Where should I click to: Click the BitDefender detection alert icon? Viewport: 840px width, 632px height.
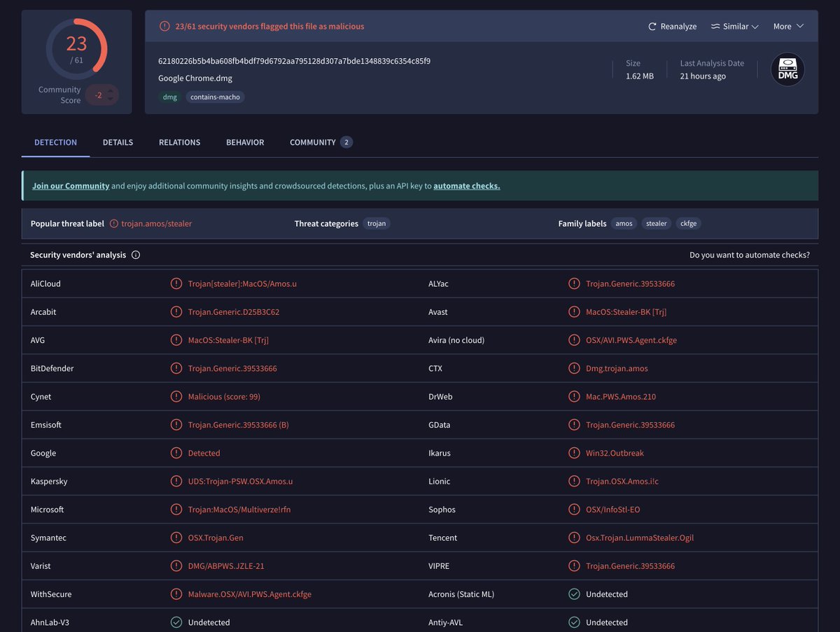[176, 369]
